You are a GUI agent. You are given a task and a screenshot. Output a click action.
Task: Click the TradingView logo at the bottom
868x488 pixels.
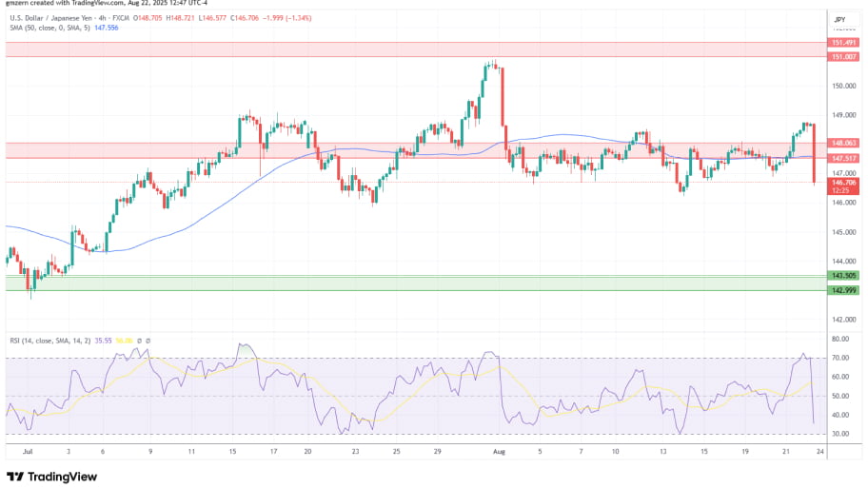pos(52,477)
